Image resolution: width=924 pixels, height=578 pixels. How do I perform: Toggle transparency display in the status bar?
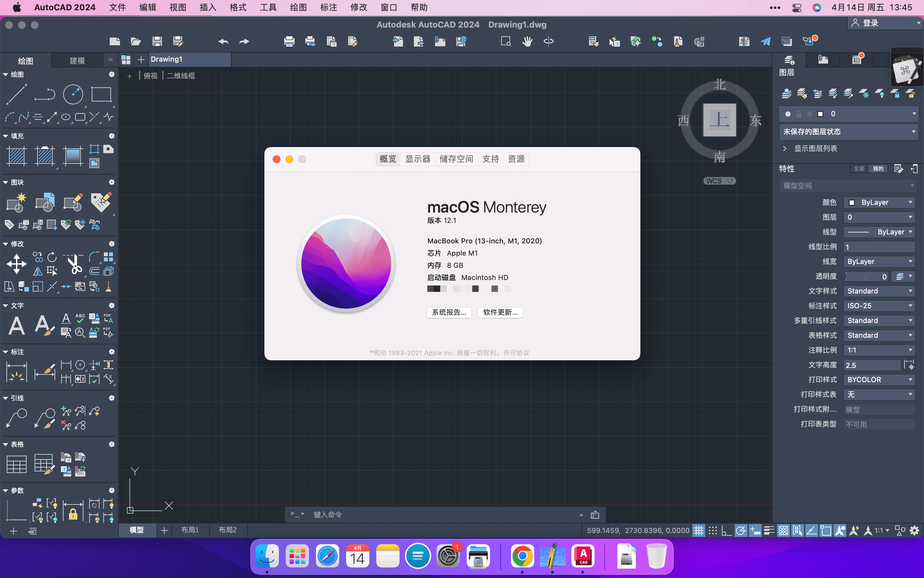coord(783,530)
